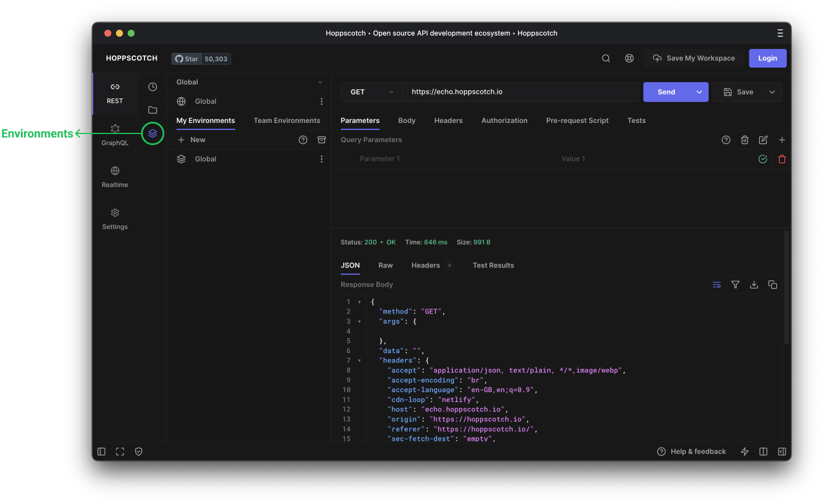Send the request
The width and height of the screenshot is (824, 504).
(x=667, y=92)
